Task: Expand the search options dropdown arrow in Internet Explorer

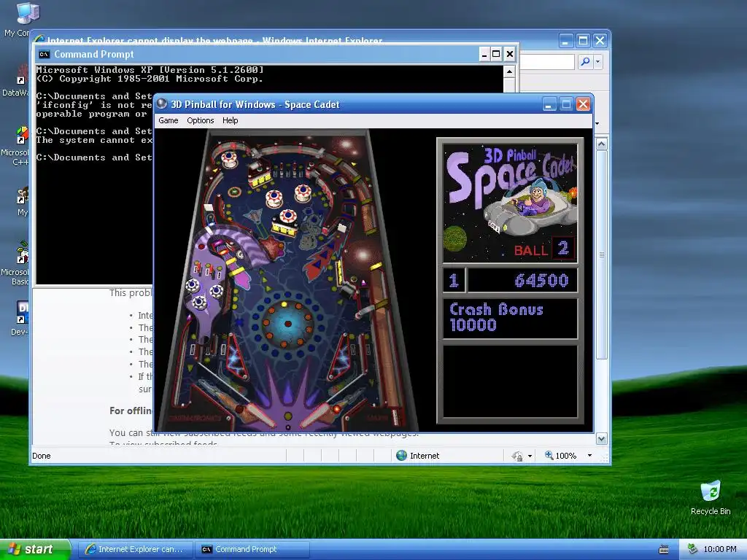Action: pos(598,61)
